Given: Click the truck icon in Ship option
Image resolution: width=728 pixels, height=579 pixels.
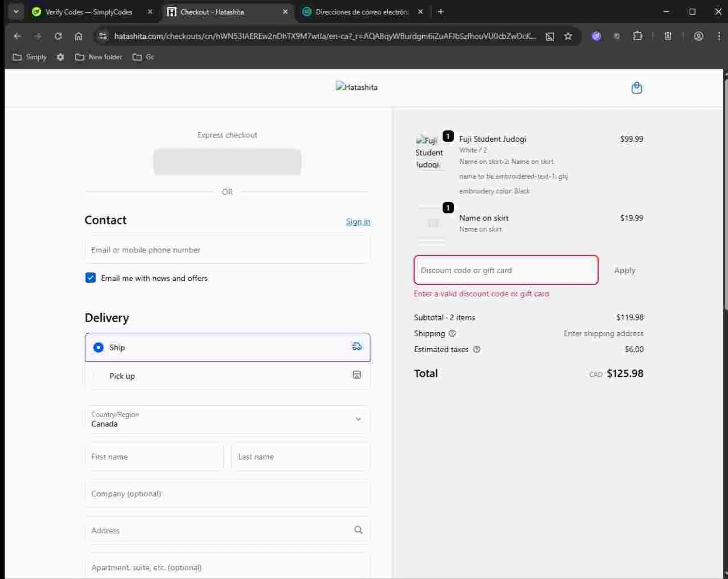Looking at the screenshot, I should pyautogui.click(x=357, y=347).
